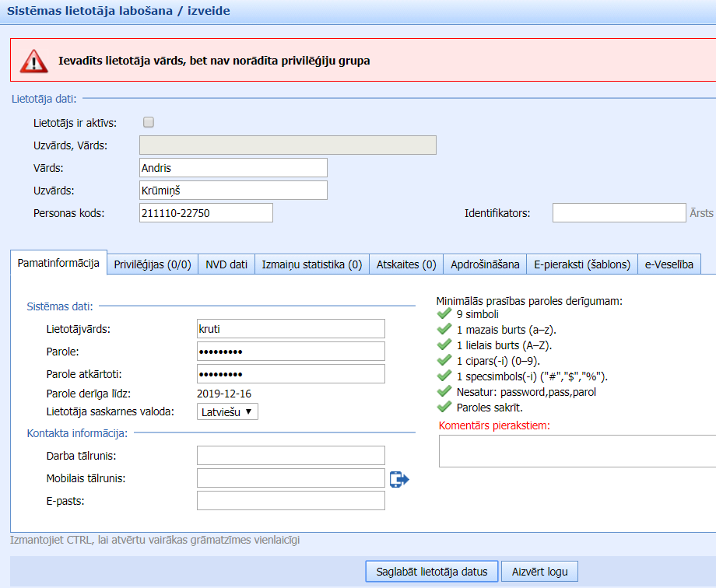Select the Izmaiņu statistika (0) tab
This screenshot has height=588, width=716.
click(311, 264)
